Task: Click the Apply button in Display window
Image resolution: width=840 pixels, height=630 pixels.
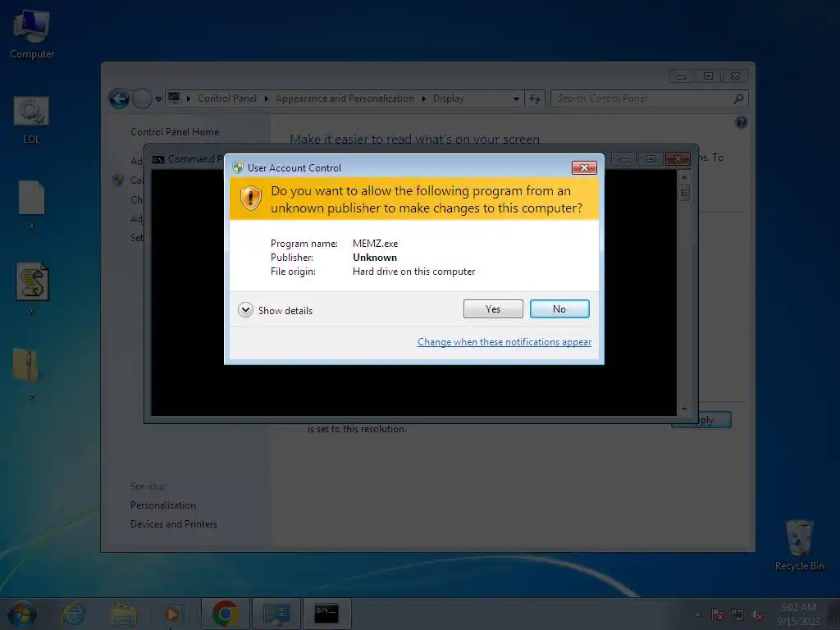Action: point(713,420)
